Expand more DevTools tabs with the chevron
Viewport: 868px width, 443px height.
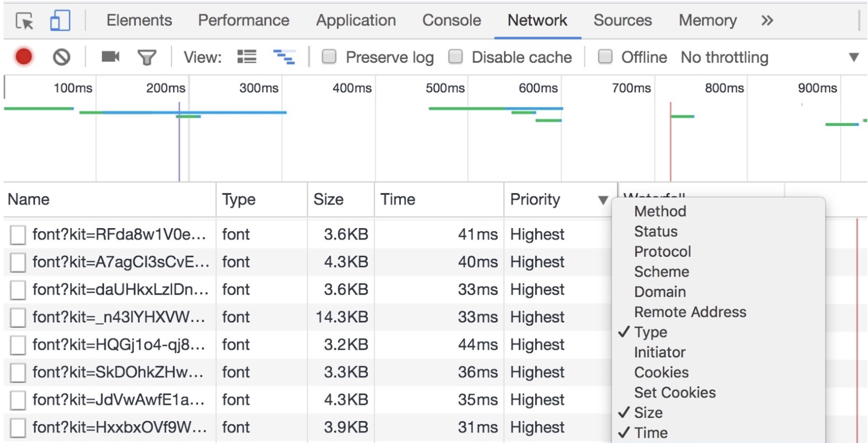pos(767,21)
